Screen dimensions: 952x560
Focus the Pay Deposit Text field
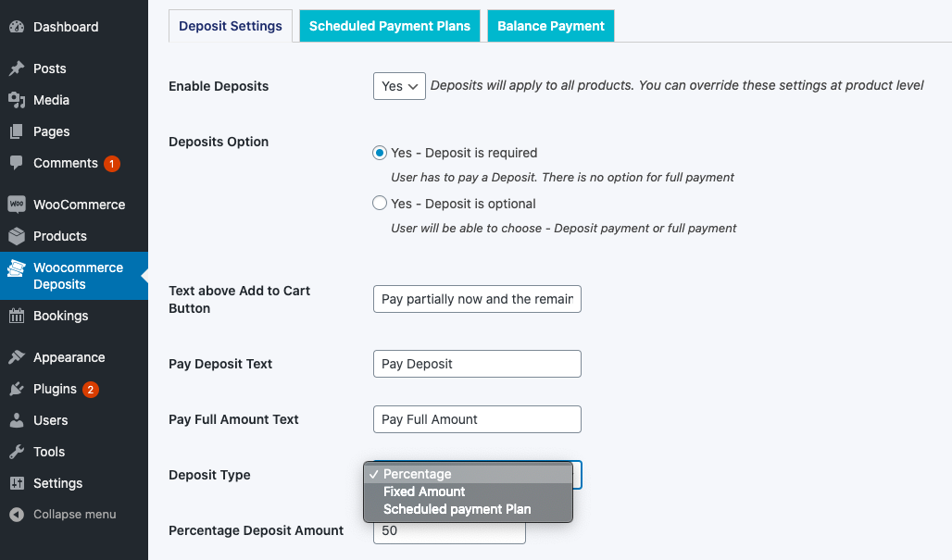tap(477, 364)
